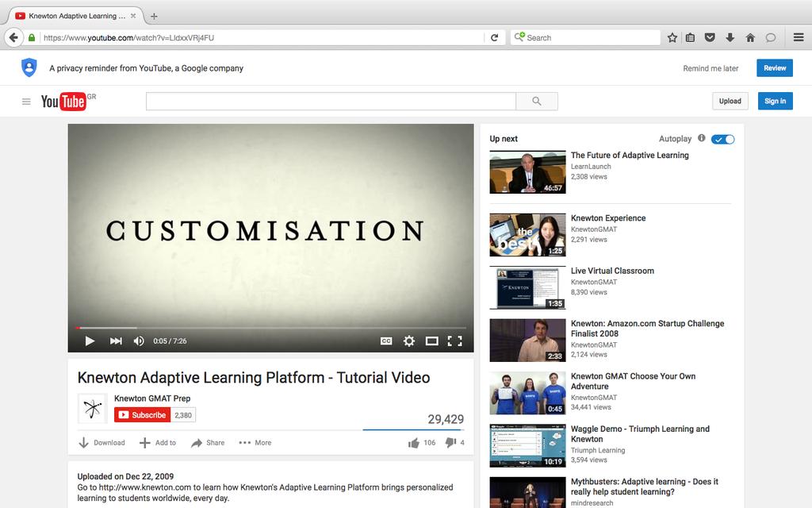Click Remind me later
This screenshot has height=508, width=812.
710,68
